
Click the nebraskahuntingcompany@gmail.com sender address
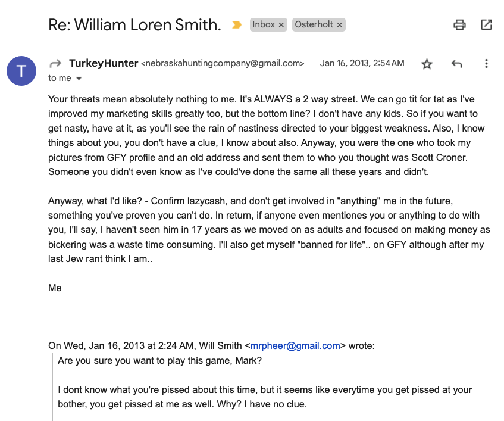[x=223, y=63]
